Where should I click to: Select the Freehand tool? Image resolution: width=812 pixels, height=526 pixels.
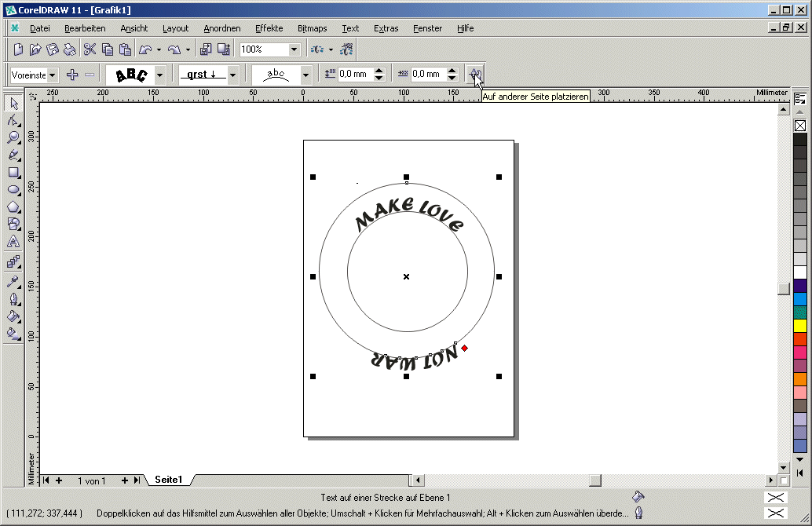(13, 155)
